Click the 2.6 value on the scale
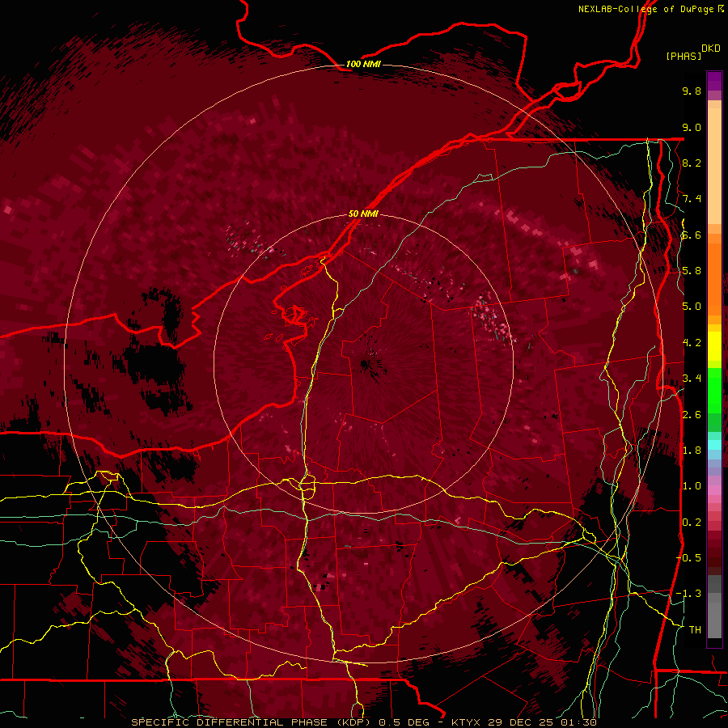This screenshot has width=728, height=728. (692, 415)
